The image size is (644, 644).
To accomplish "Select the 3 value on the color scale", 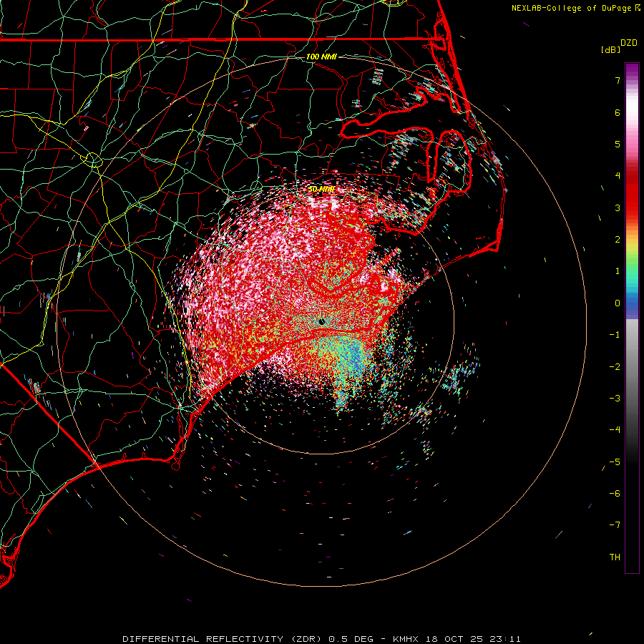I will click(618, 208).
